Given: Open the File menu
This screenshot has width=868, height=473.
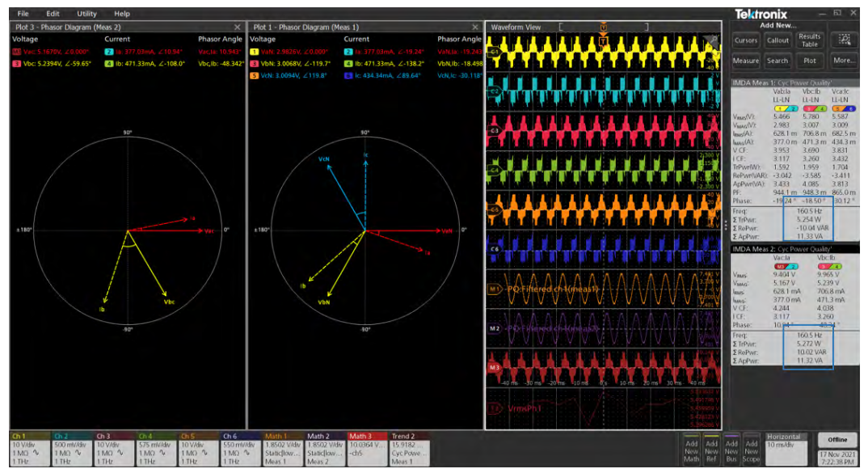Looking at the screenshot, I should pyautogui.click(x=23, y=14).
